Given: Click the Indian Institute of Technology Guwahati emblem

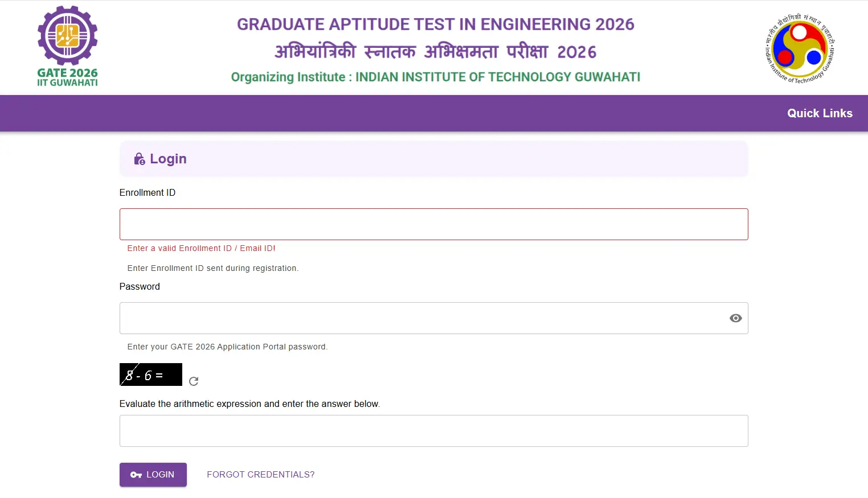Looking at the screenshot, I should [x=799, y=48].
